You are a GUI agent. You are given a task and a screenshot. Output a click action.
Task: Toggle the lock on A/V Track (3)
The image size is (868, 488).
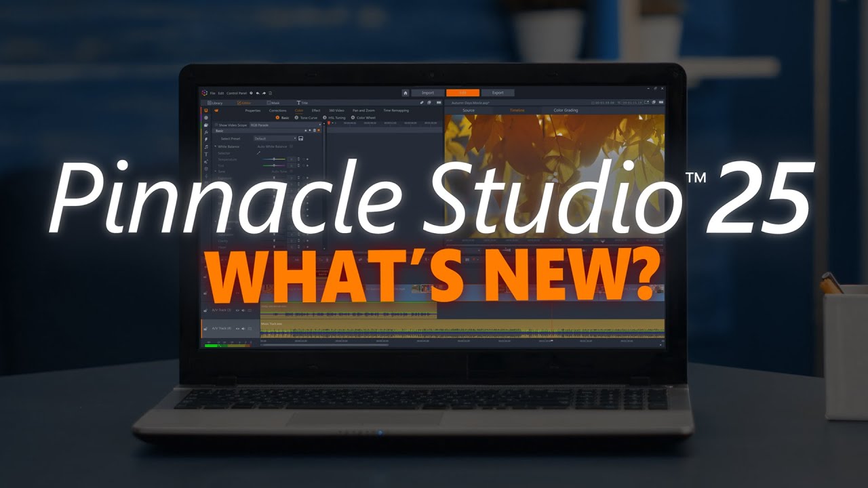205,310
